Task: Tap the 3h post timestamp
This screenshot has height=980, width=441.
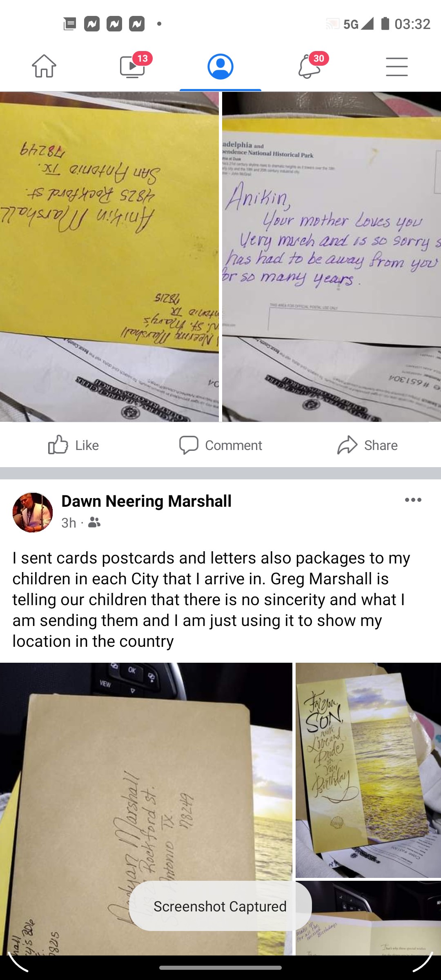Action: click(69, 523)
